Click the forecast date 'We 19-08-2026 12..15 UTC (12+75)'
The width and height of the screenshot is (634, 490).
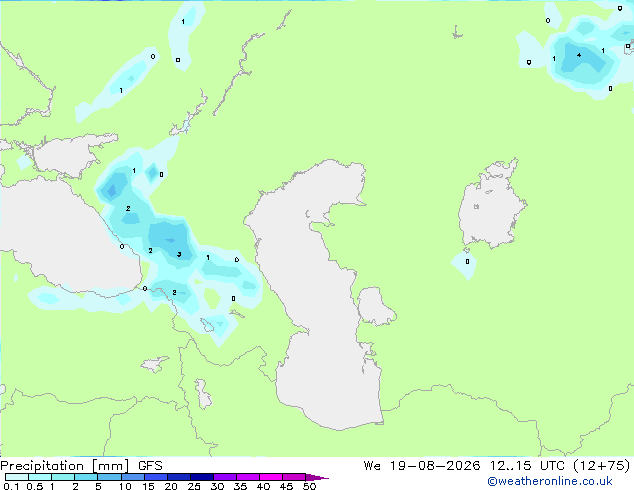[497, 465]
